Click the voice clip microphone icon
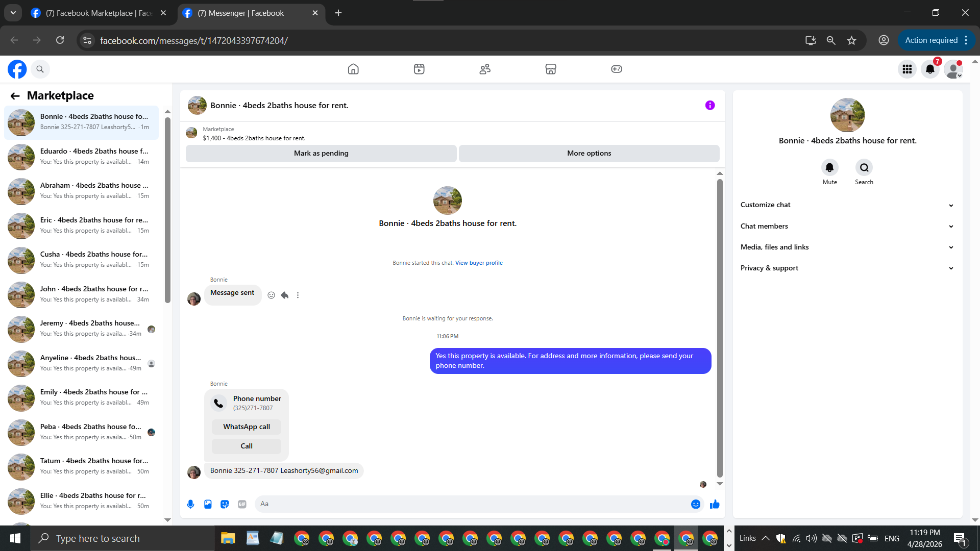980x551 pixels. tap(190, 504)
